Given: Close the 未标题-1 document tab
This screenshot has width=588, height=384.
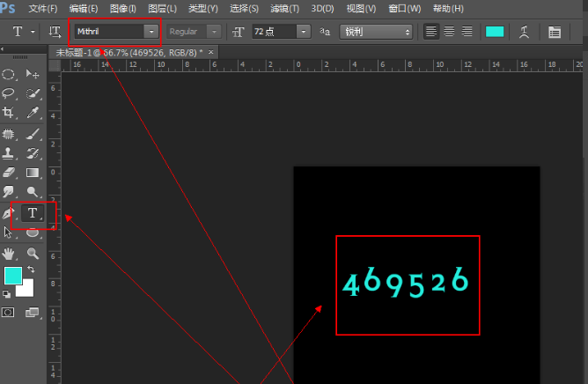Looking at the screenshot, I should pyautogui.click(x=210, y=52).
